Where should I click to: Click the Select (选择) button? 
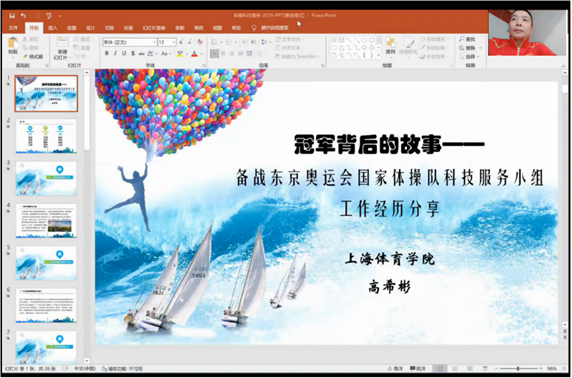pyautogui.click(x=467, y=57)
